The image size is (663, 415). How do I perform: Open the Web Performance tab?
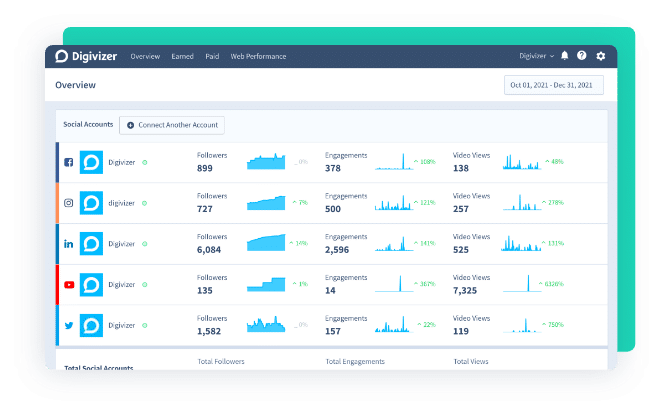coord(256,56)
